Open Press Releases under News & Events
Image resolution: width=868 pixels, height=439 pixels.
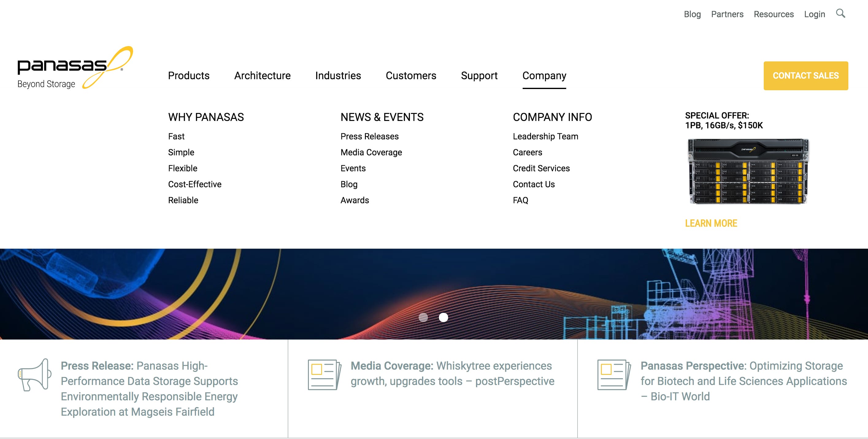pyautogui.click(x=369, y=136)
